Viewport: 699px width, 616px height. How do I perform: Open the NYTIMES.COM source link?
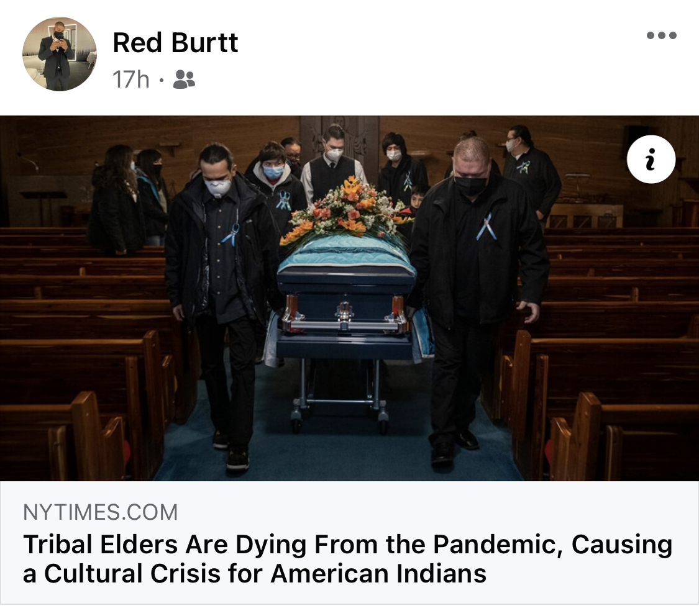click(100, 512)
